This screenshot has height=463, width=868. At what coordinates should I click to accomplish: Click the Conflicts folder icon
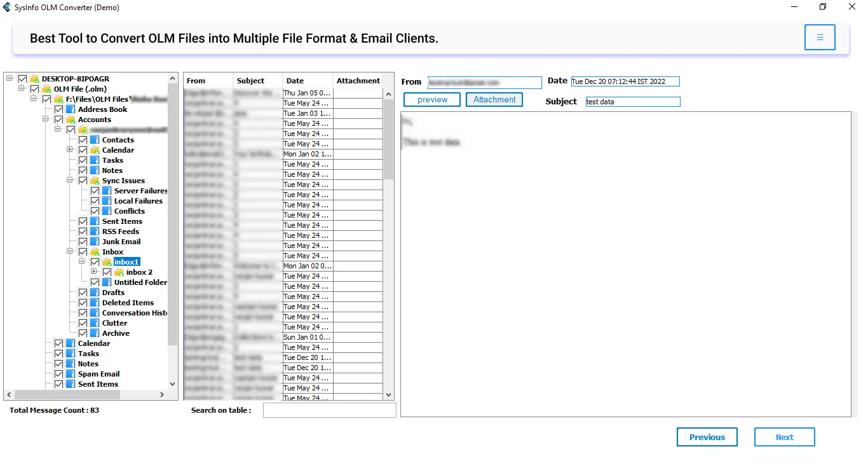(107, 211)
